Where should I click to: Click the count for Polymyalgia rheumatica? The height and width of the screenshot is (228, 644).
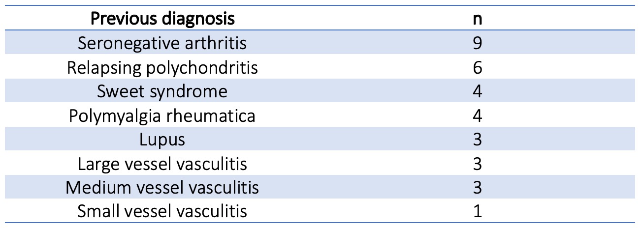(476, 115)
